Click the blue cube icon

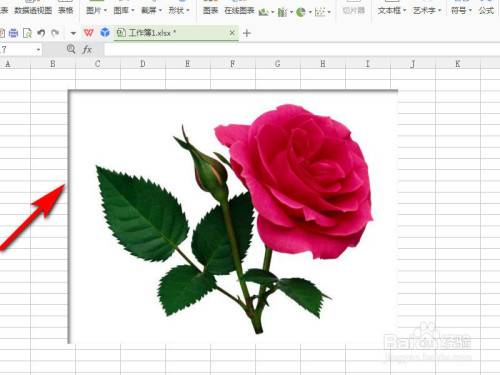pyautogui.click(x=105, y=32)
